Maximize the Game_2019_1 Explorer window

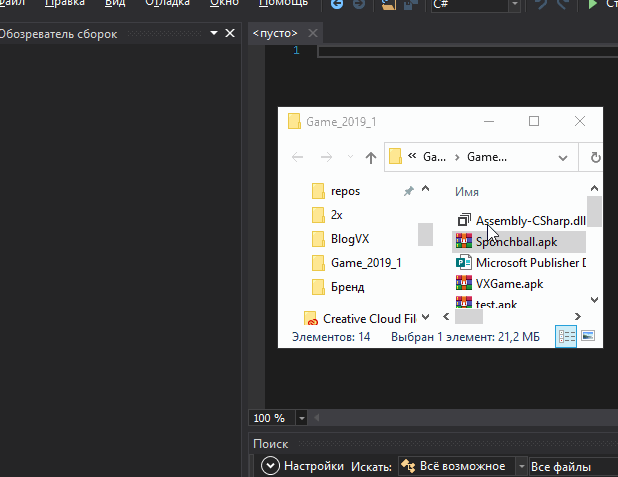click(534, 121)
